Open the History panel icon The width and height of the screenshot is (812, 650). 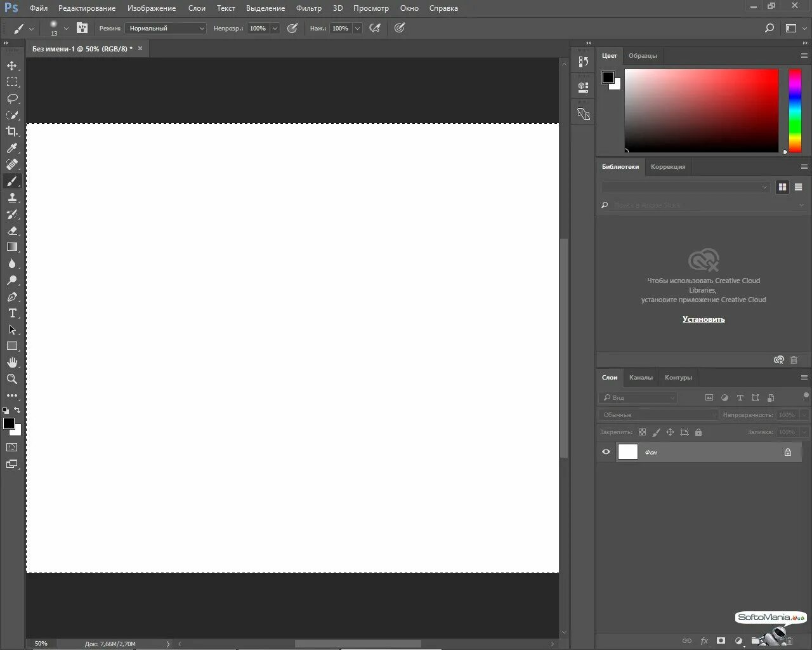coord(583,62)
